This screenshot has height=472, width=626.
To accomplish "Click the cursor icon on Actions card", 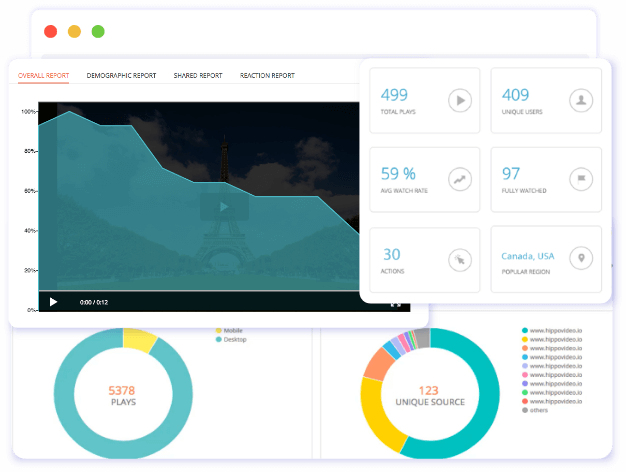I will [460, 260].
